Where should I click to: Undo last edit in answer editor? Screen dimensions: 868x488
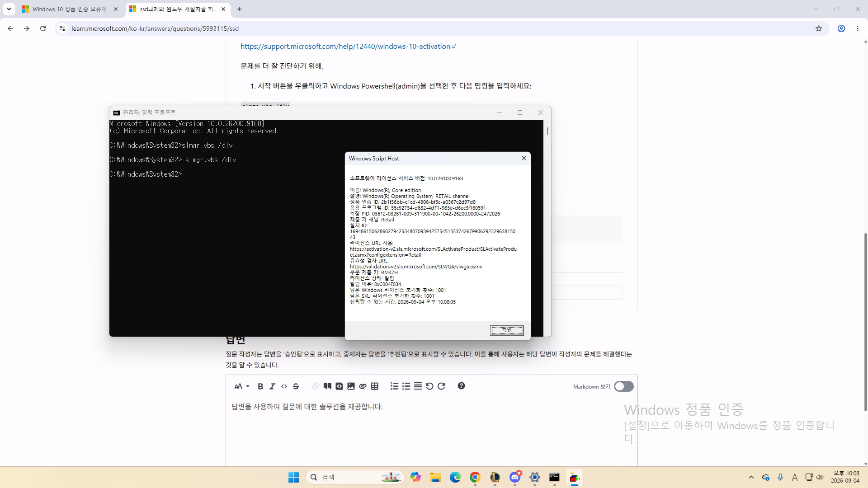[x=429, y=386]
